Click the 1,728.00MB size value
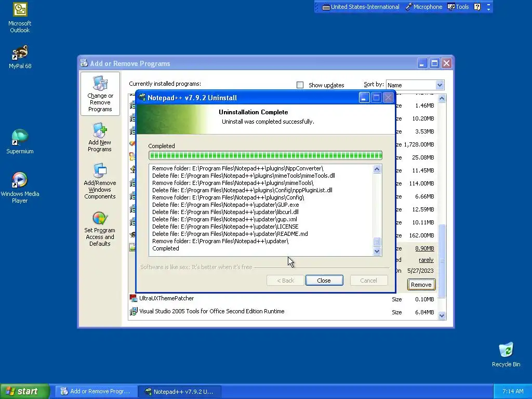 coord(419,144)
